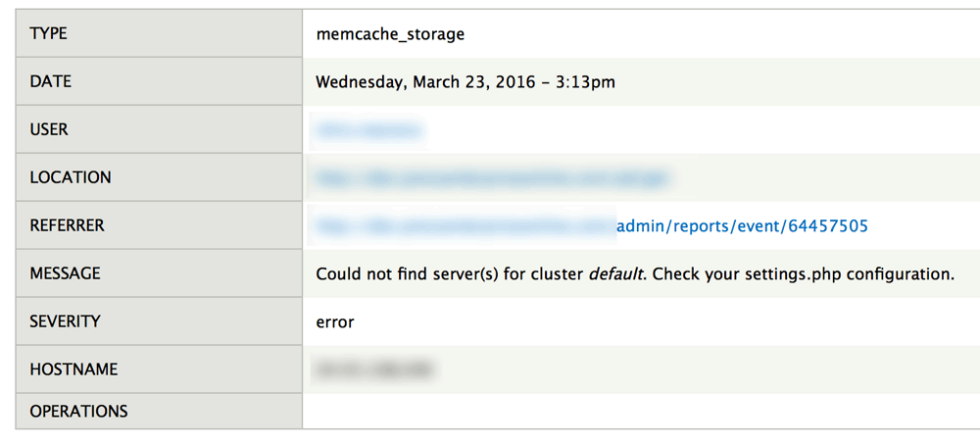
Task: Click the REFERRER row label
Action: click(x=67, y=225)
